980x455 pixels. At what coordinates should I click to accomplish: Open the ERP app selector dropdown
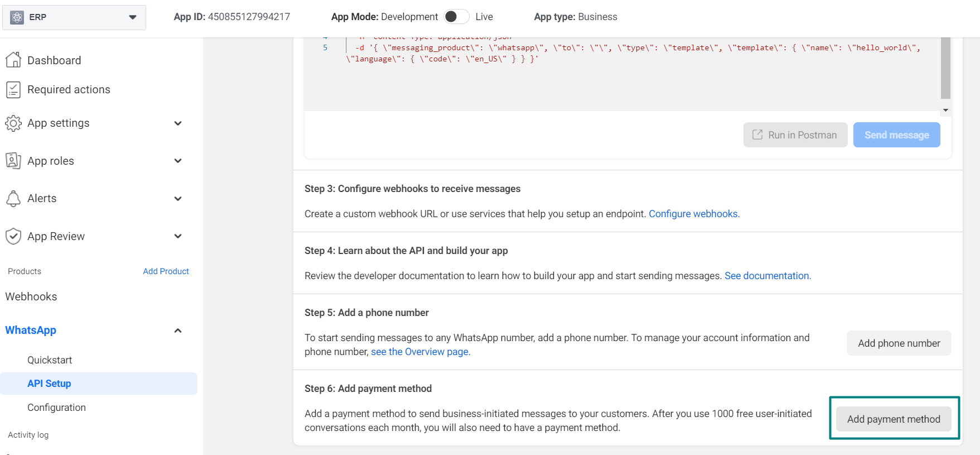tap(74, 17)
